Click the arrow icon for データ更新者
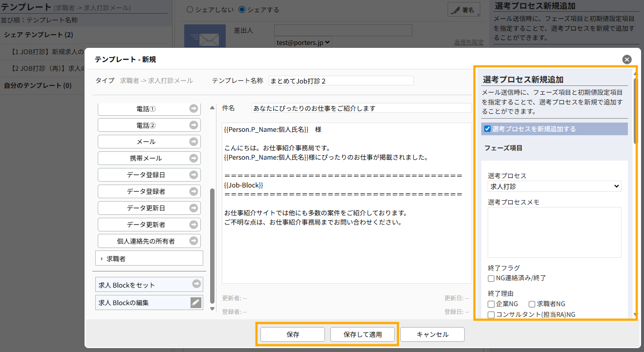Viewport: 644px width, 352px height. coord(194,225)
